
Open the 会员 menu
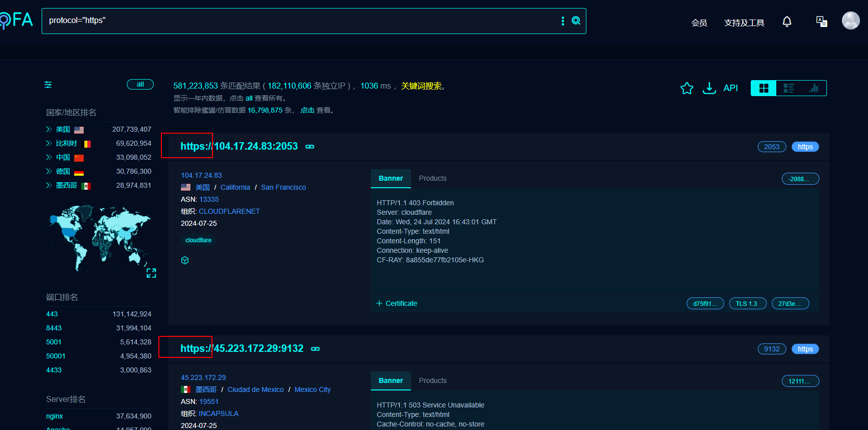[699, 23]
